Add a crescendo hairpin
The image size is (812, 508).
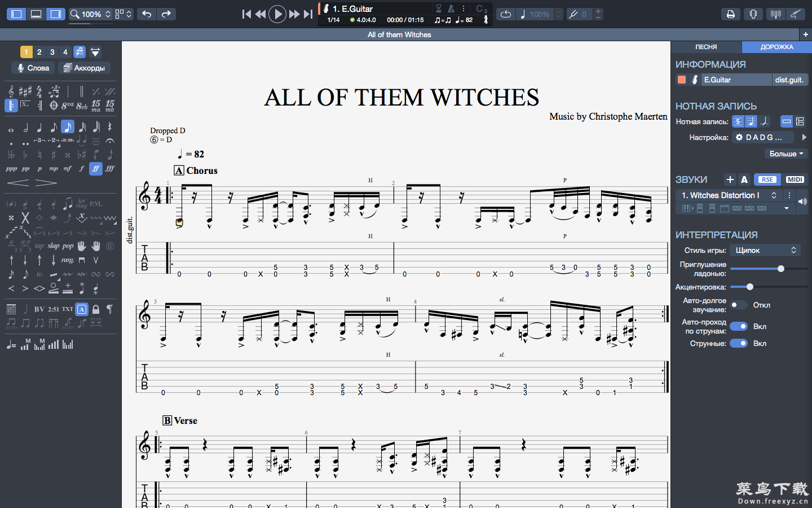click(x=18, y=182)
